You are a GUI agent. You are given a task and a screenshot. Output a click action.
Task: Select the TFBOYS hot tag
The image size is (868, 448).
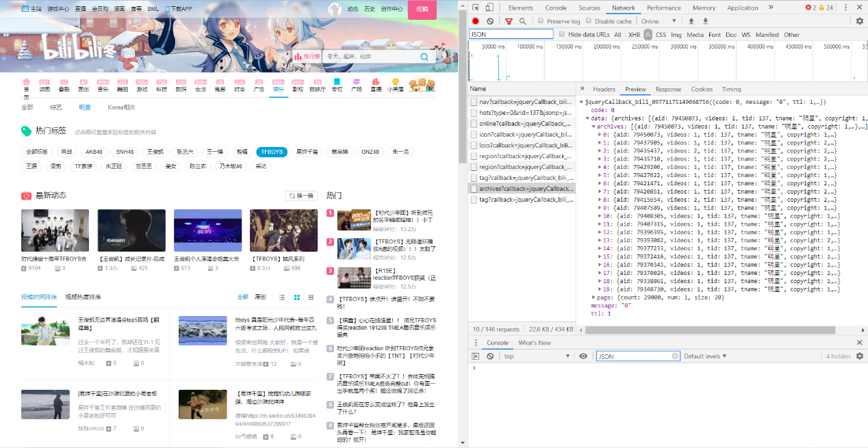click(x=272, y=152)
